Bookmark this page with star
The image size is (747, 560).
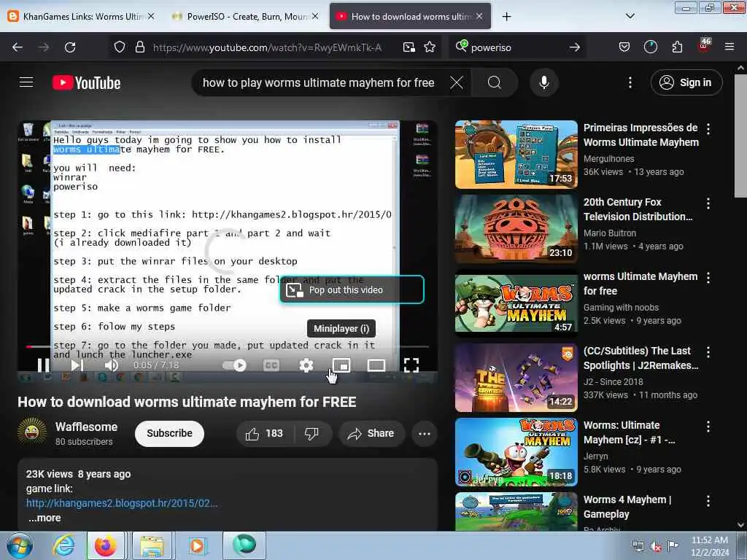(430, 47)
